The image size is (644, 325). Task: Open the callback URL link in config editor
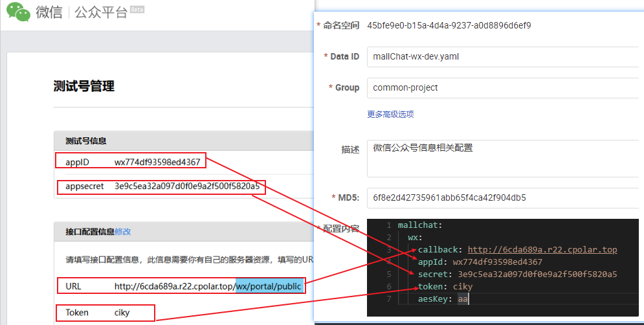tap(542, 249)
